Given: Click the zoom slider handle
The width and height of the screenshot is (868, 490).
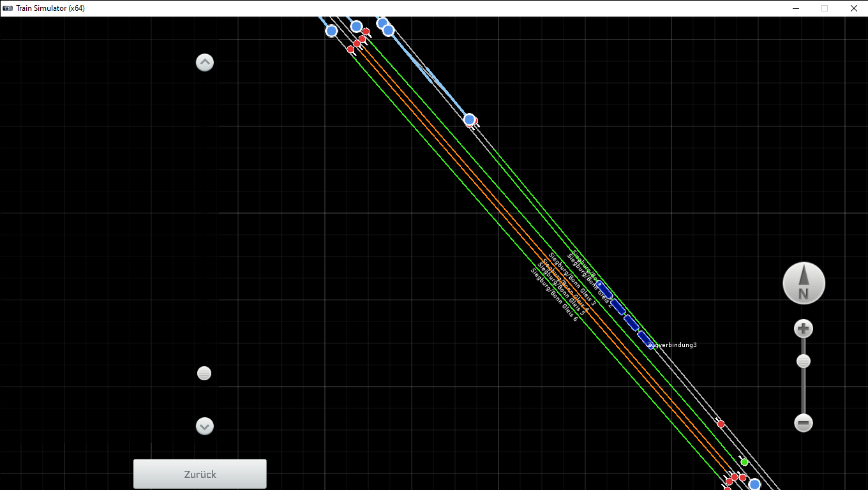Looking at the screenshot, I should [804, 361].
